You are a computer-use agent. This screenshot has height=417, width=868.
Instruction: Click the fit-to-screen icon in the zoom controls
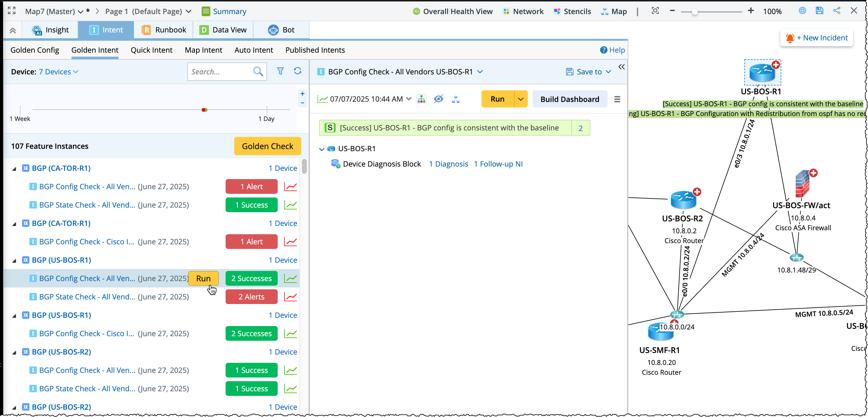[x=655, y=11]
